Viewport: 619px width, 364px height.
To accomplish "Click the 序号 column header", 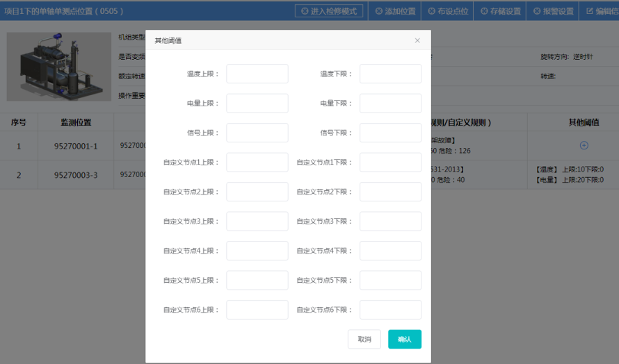I will pyautogui.click(x=19, y=123).
